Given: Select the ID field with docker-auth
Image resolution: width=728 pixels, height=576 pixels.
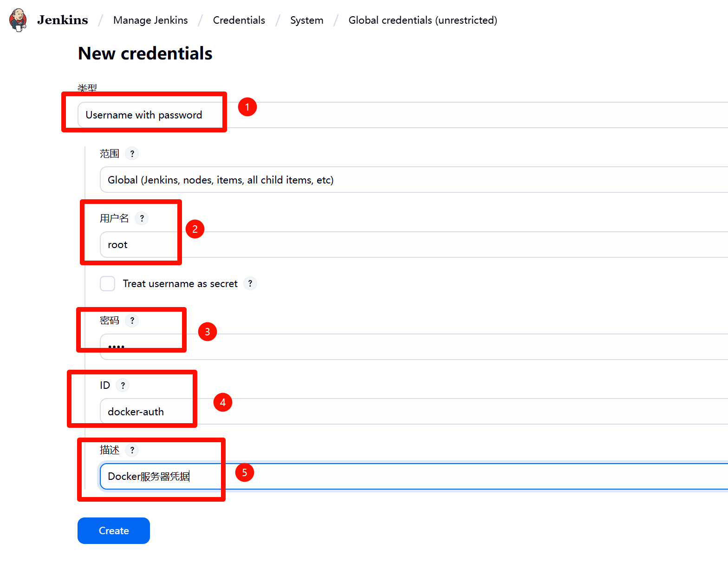Looking at the screenshot, I should point(413,412).
